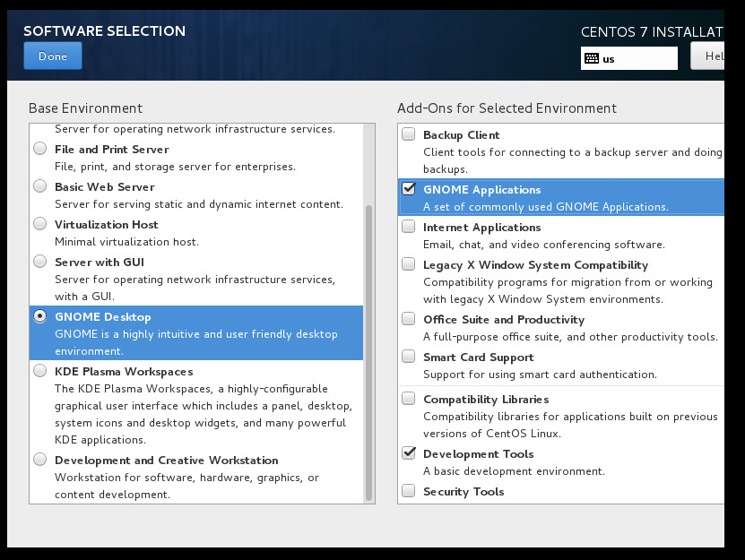This screenshot has width=745, height=560.
Task: Uncheck the GNOME Applications add-on
Action: point(409,189)
